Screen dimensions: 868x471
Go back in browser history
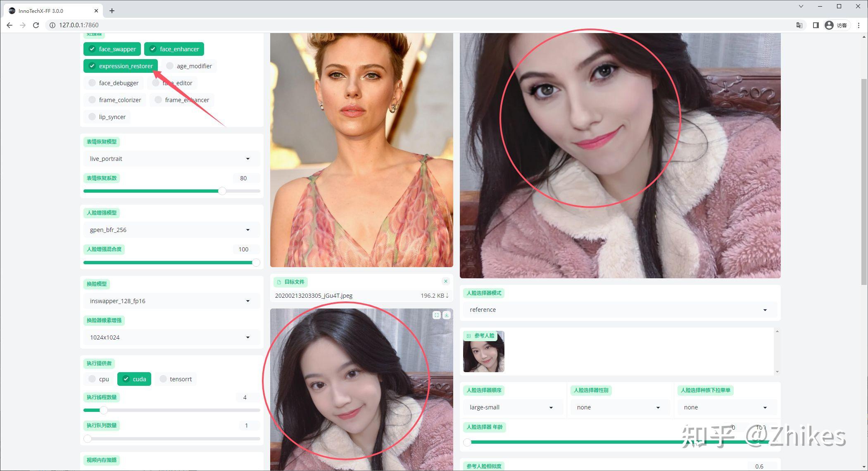coord(10,25)
